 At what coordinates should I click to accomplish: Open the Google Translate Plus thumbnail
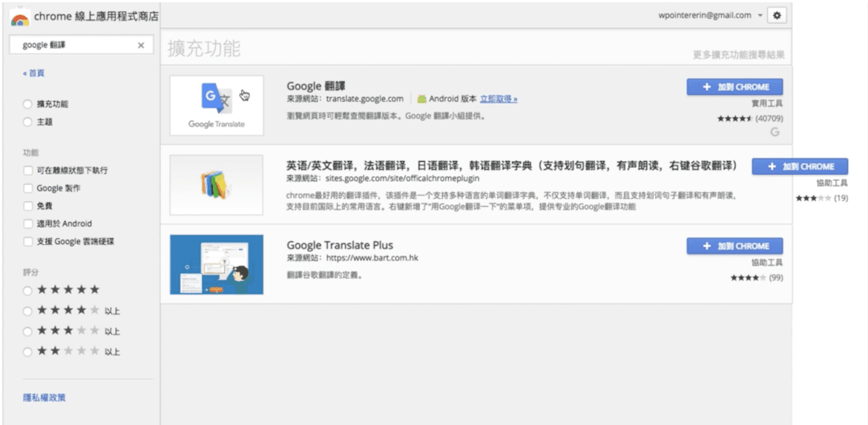click(x=217, y=265)
